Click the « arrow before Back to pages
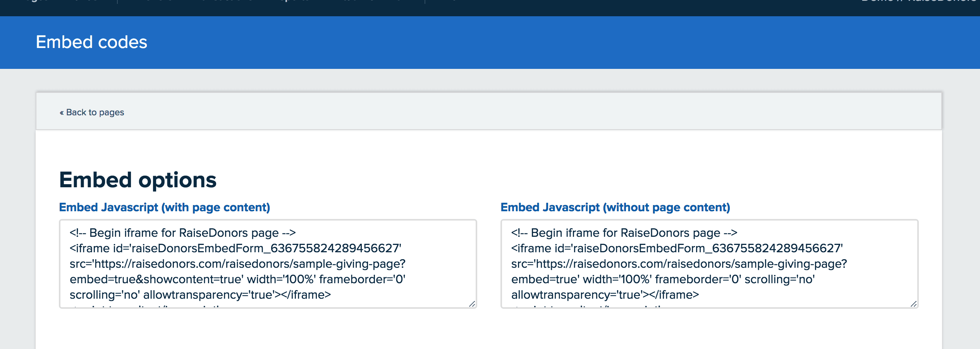The width and height of the screenshot is (980, 349). click(x=61, y=113)
